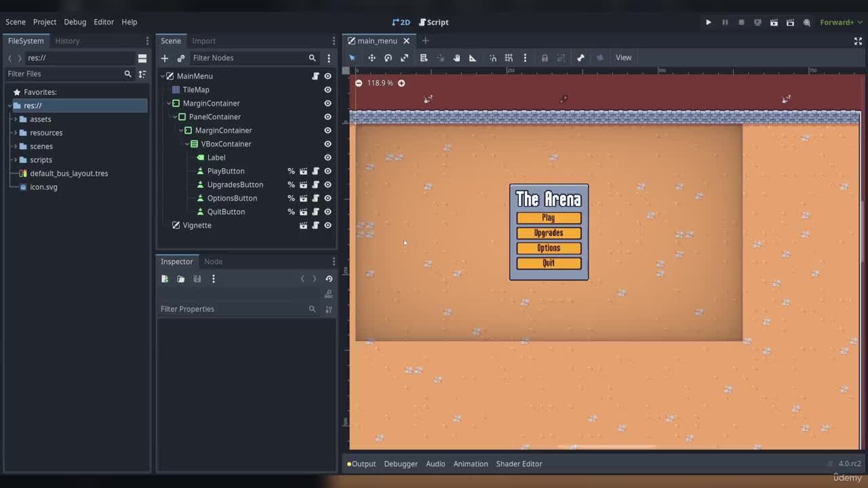
Task: Run a specific scene icon
Action: click(790, 22)
